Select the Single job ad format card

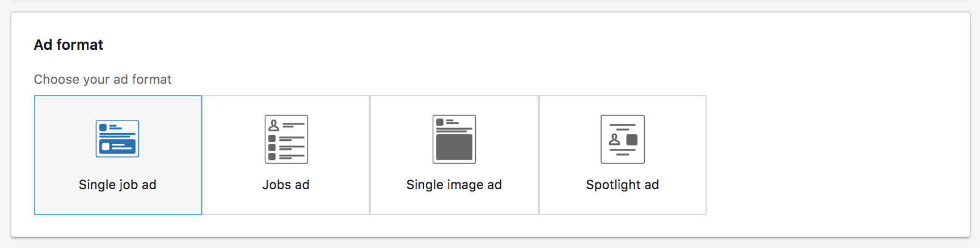(x=118, y=155)
